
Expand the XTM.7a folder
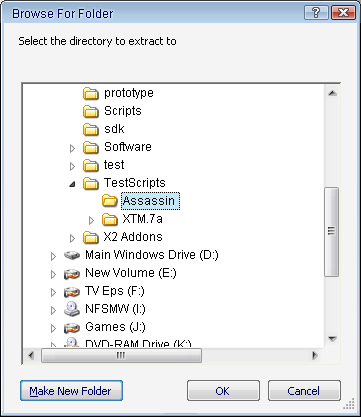(x=91, y=220)
